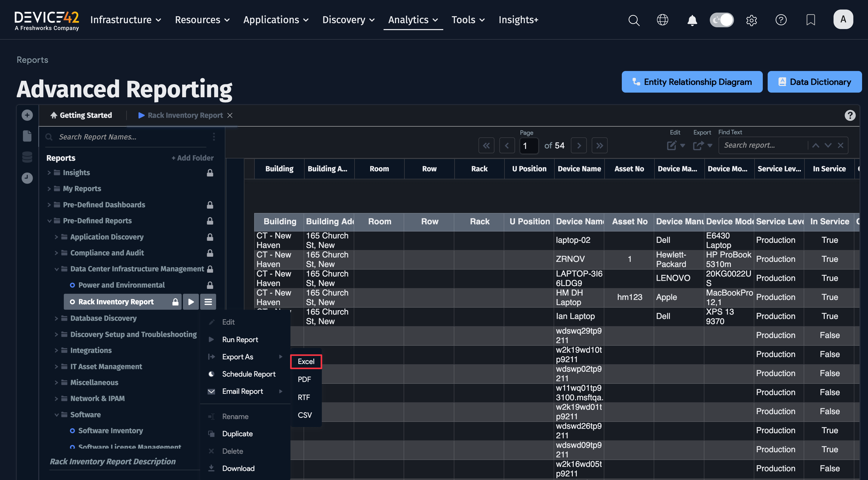Go to first page of report
The height and width of the screenshot is (480, 868).
coord(486,146)
